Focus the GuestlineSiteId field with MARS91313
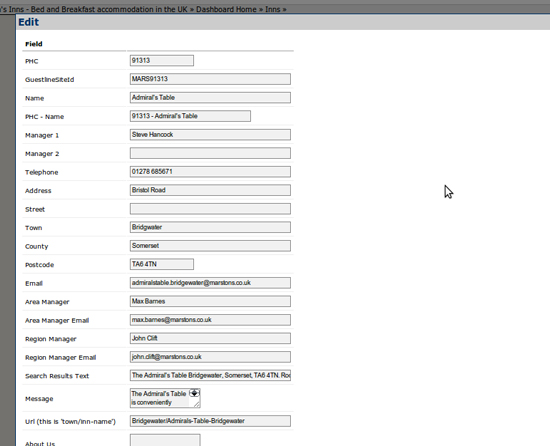 (x=210, y=79)
